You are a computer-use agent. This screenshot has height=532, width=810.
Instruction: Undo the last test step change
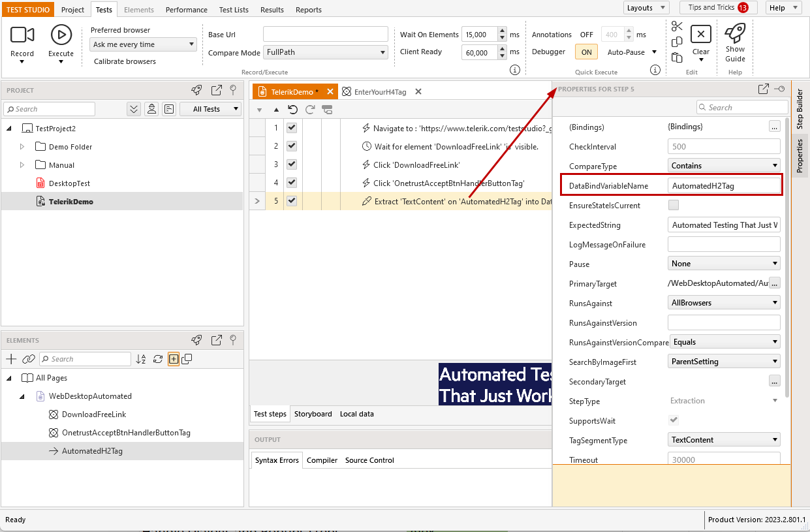coord(293,109)
